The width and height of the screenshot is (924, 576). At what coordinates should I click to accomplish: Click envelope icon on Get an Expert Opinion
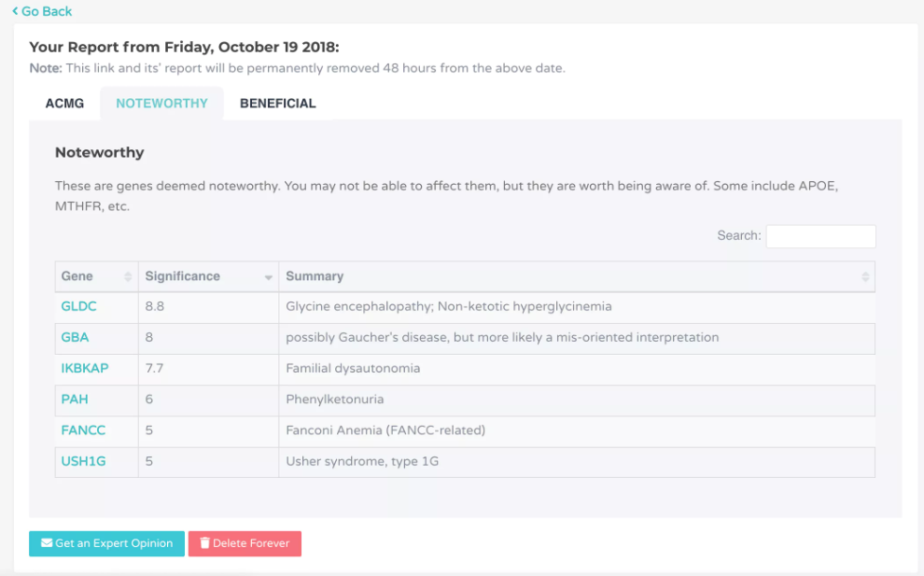pos(47,543)
